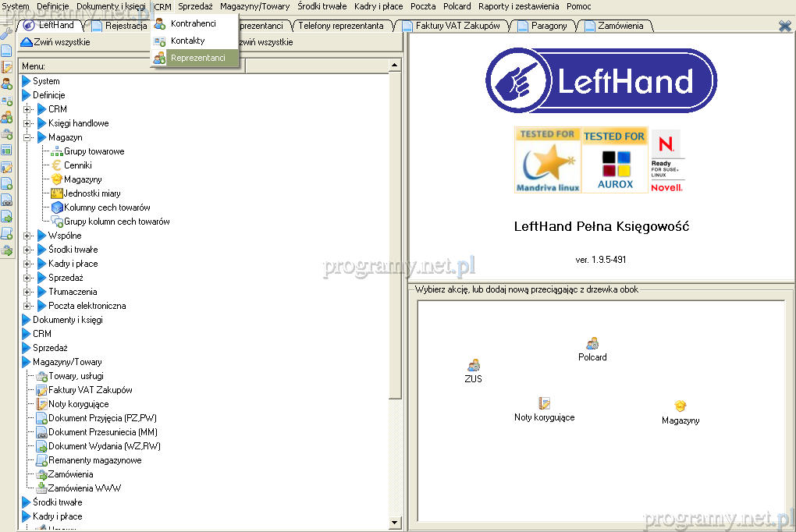The height and width of the screenshot is (532, 796).
Task: Choose Kontrahenci in the CRM dropdown
Action: coord(193,23)
